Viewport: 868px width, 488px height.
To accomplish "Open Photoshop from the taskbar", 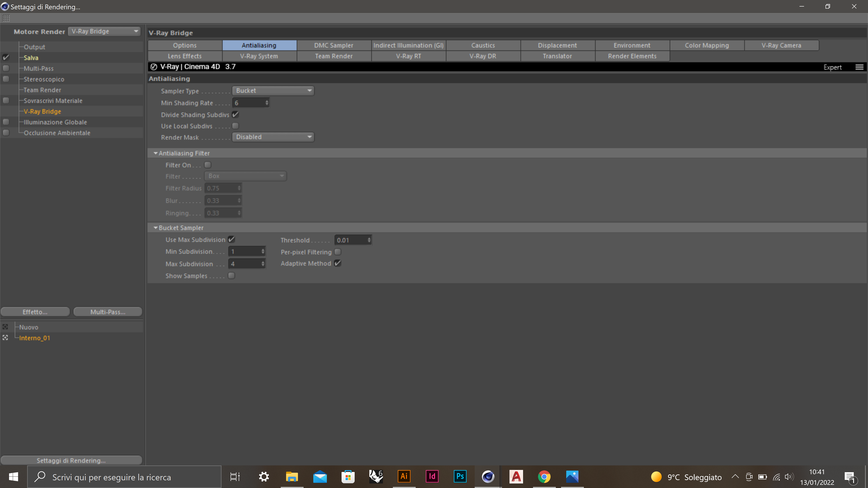I will [x=460, y=476].
